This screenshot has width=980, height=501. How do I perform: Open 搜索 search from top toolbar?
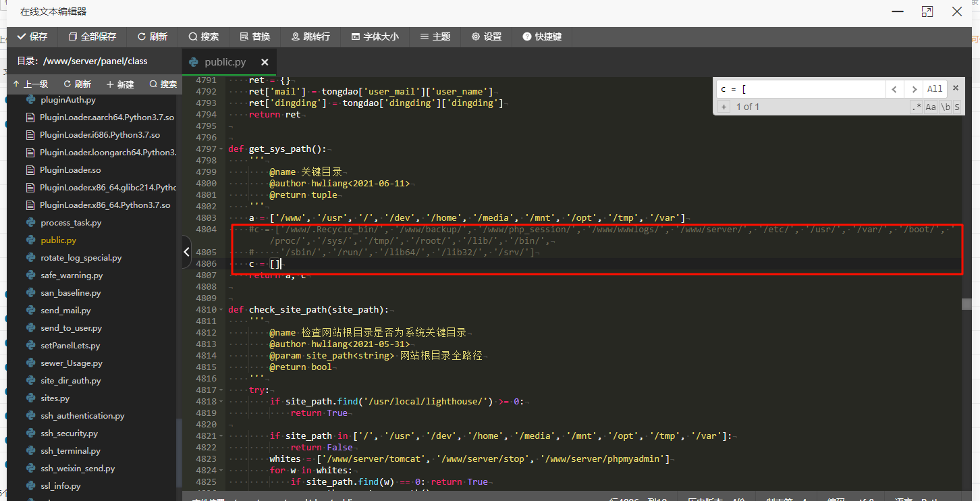click(203, 36)
